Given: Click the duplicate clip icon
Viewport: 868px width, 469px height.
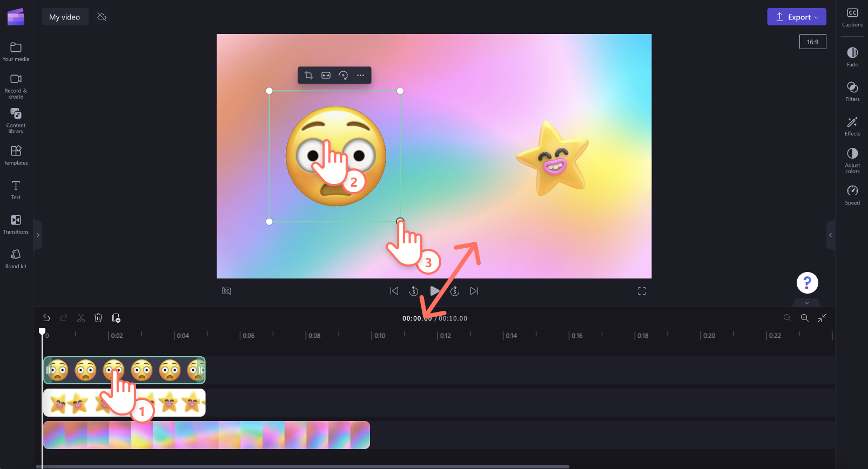Looking at the screenshot, I should 116,318.
